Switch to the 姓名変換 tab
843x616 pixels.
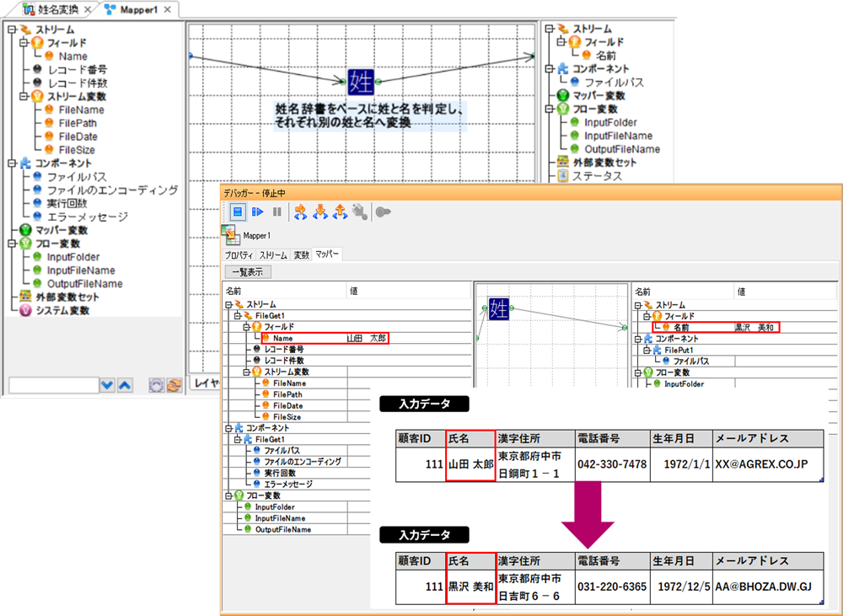(x=57, y=9)
